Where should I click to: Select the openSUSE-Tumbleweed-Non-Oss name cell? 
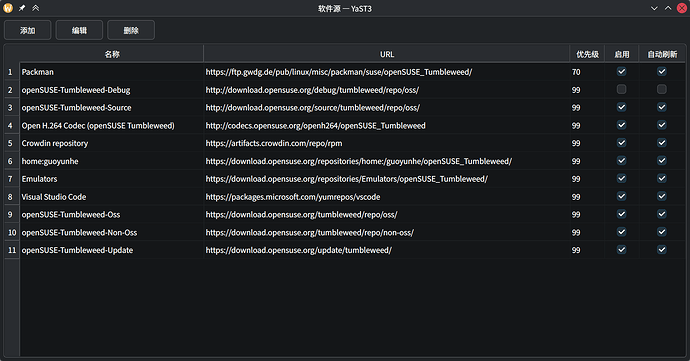click(112, 232)
